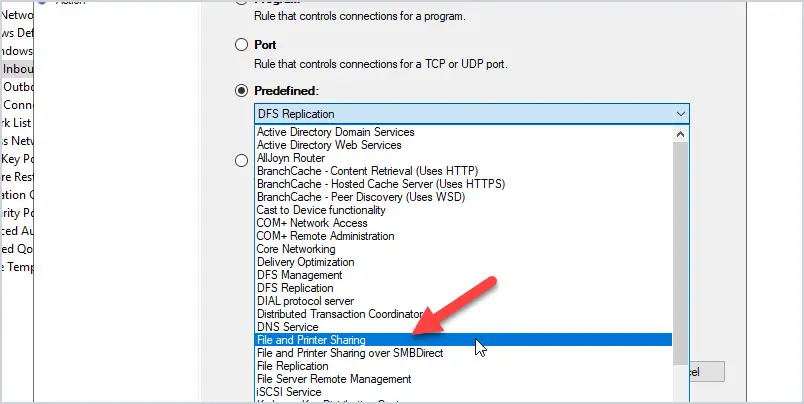
Task: Click the list scrollbar up arrow
Action: tap(680, 134)
